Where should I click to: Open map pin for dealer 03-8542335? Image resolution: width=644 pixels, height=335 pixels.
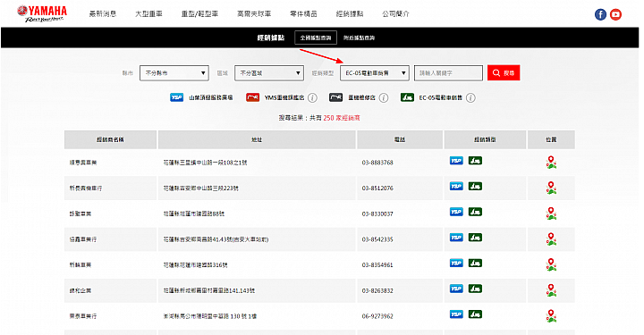coord(551,239)
